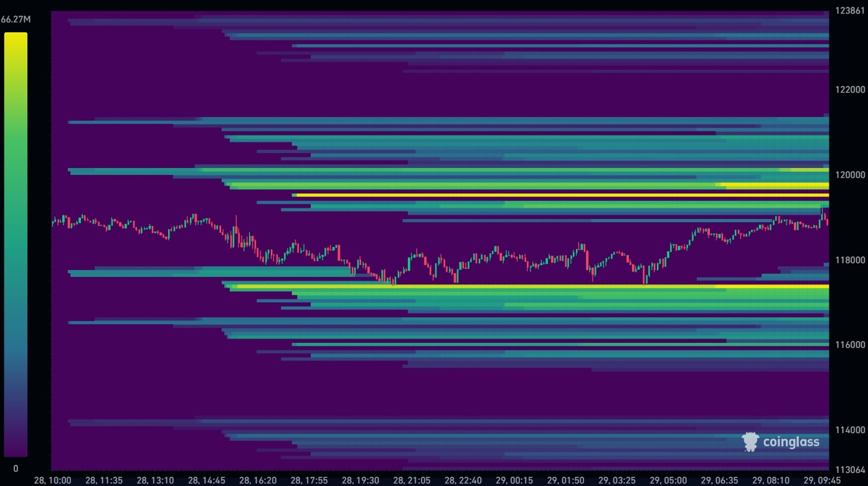Click the 28, 17:55 time label
This screenshot has height=486, width=868.
click(x=309, y=480)
